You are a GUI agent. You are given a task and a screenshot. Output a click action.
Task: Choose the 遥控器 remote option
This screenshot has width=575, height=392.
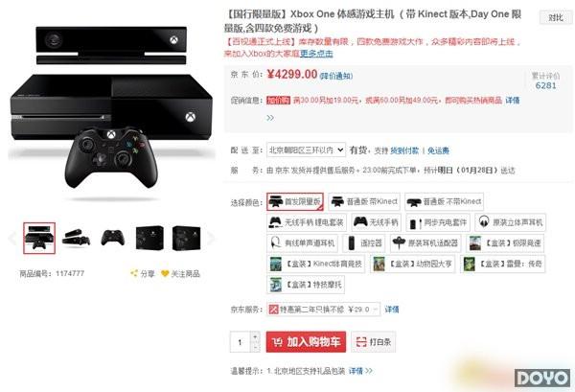[x=364, y=242]
